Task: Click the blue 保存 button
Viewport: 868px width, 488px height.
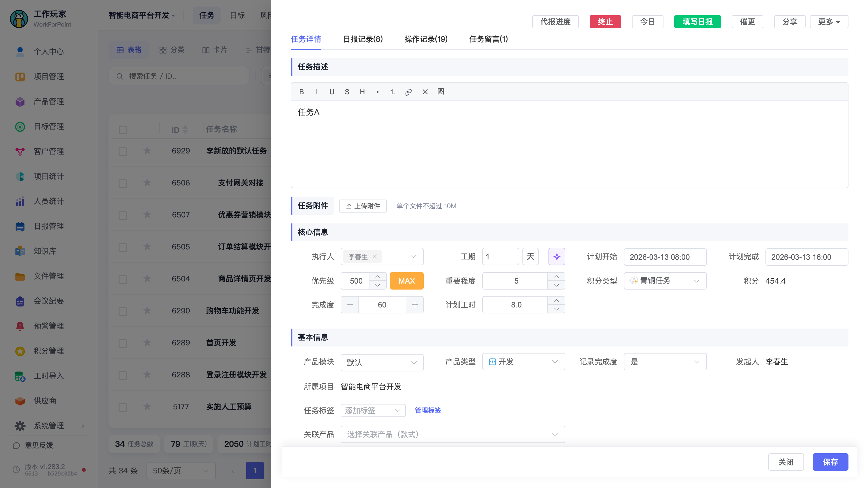Action: pos(830,462)
